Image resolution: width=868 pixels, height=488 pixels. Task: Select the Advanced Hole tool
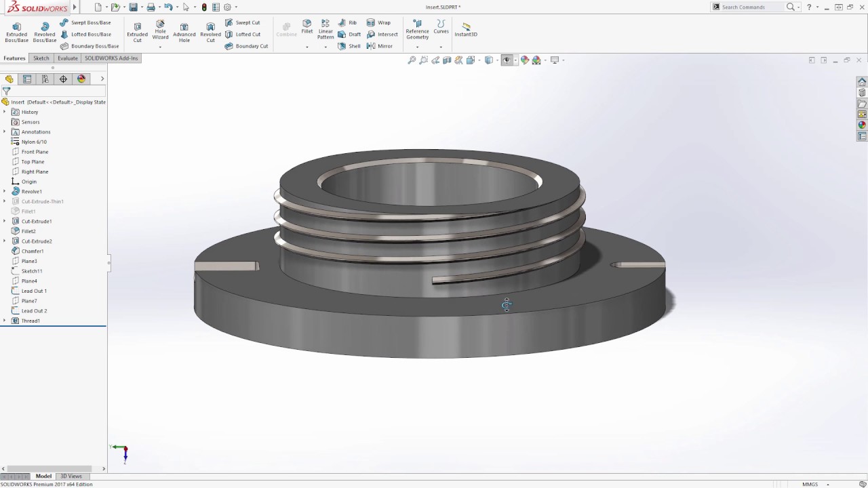tap(184, 32)
